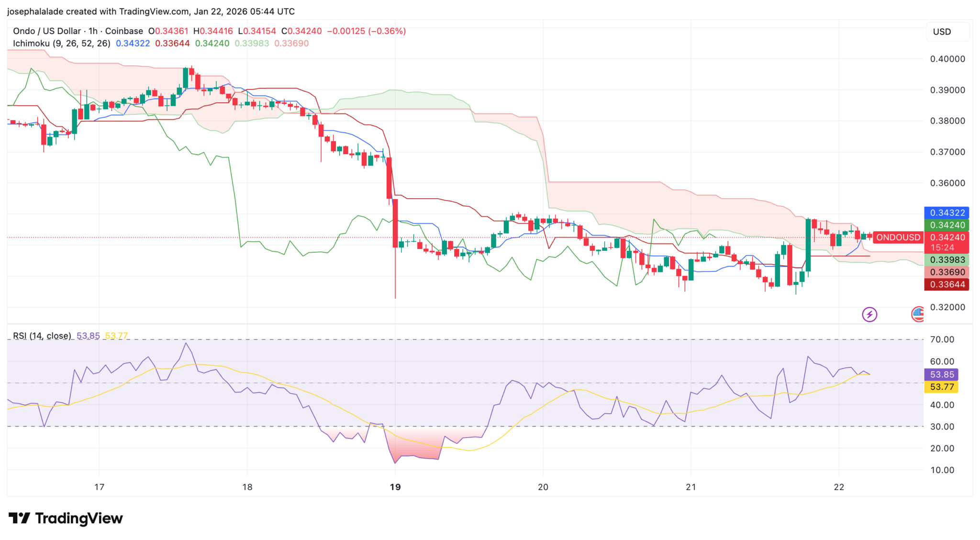Viewport: 980px width, 540px height.
Task: Click the TradingView logo at bottom left
Action: [x=66, y=518]
